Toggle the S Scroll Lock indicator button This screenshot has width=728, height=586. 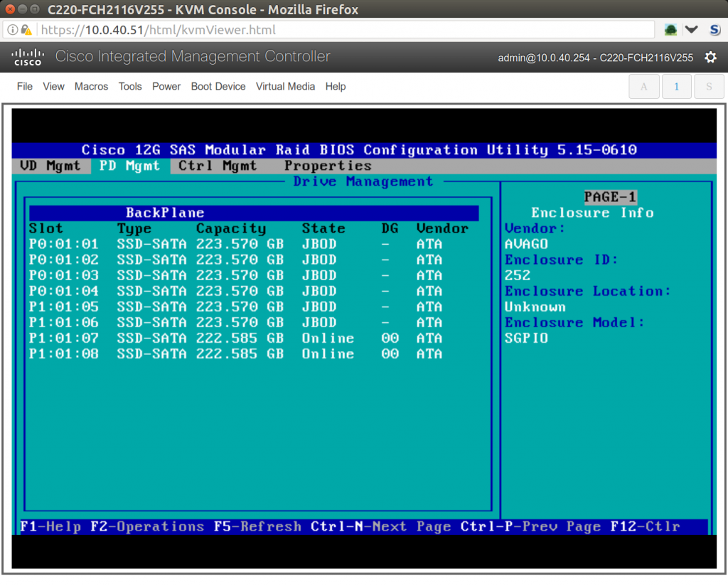709,86
